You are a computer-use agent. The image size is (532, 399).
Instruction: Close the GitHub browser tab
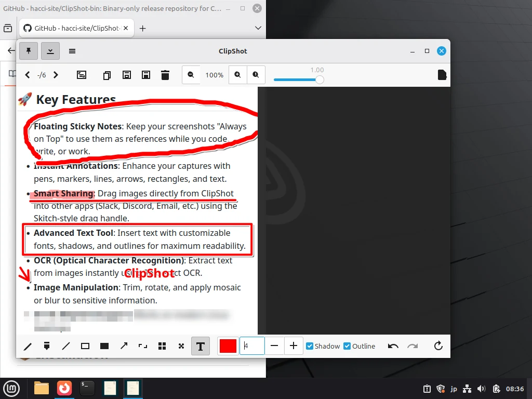click(126, 28)
